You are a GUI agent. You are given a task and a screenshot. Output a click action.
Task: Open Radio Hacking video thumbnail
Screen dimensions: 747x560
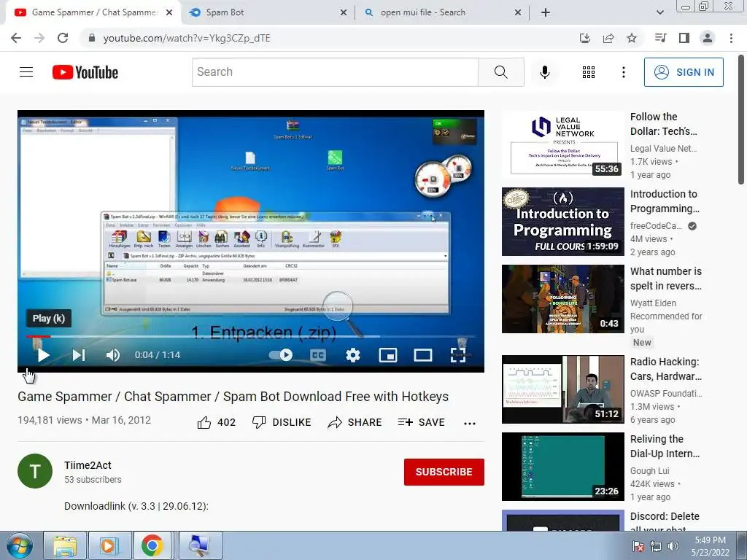(562, 389)
